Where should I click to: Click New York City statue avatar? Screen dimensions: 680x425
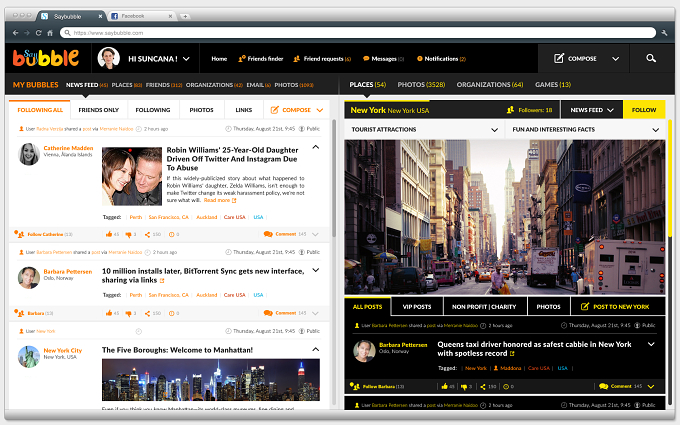[x=29, y=356]
